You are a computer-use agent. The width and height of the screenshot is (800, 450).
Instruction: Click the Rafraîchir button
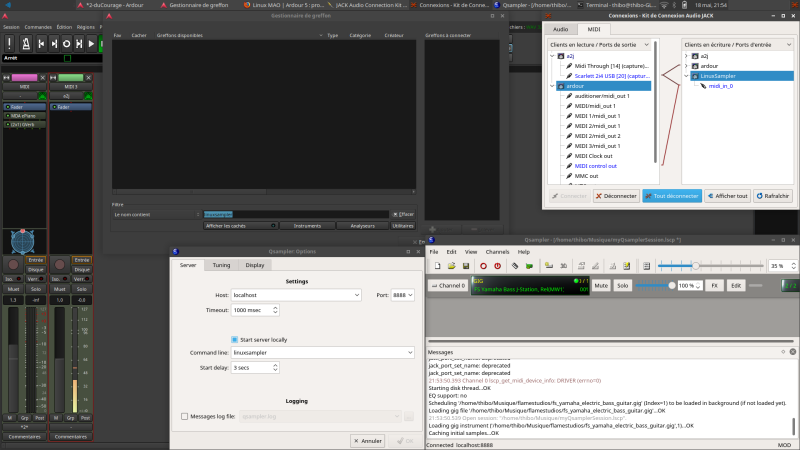pos(771,196)
